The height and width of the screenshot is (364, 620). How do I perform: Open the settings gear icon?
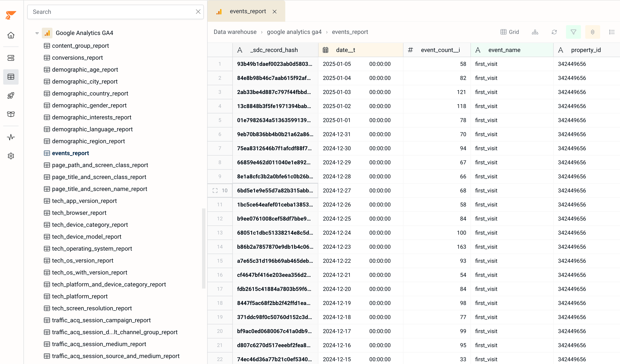point(11,156)
